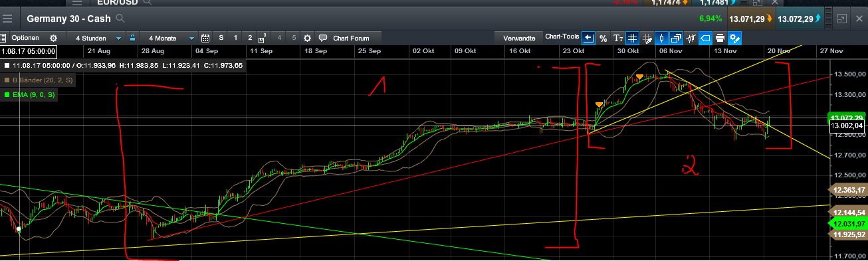The height and width of the screenshot is (261, 868).
Task: Select the S chart layout button
Action: [x=221, y=38]
